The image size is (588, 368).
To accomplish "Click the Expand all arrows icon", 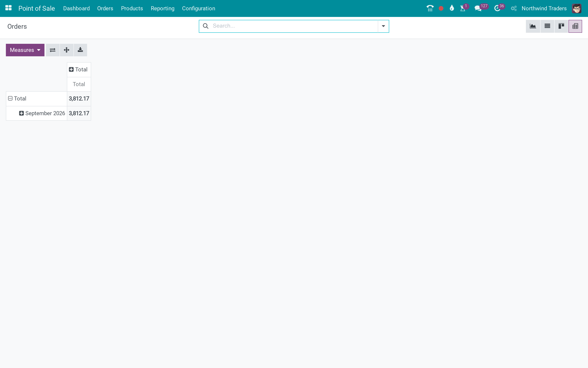I will 67,50.
